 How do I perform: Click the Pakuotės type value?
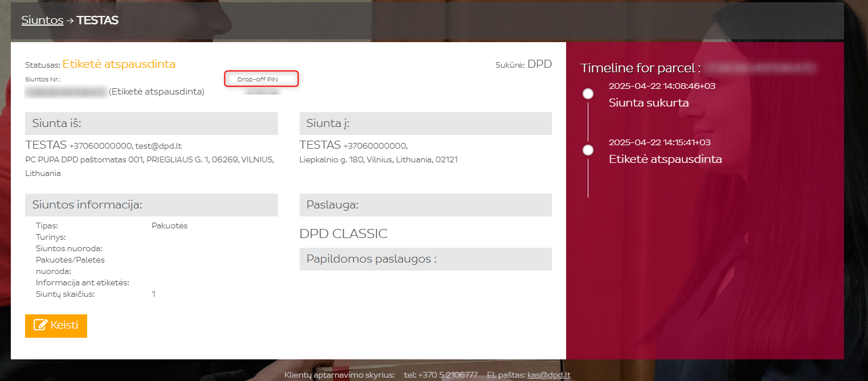point(169,226)
